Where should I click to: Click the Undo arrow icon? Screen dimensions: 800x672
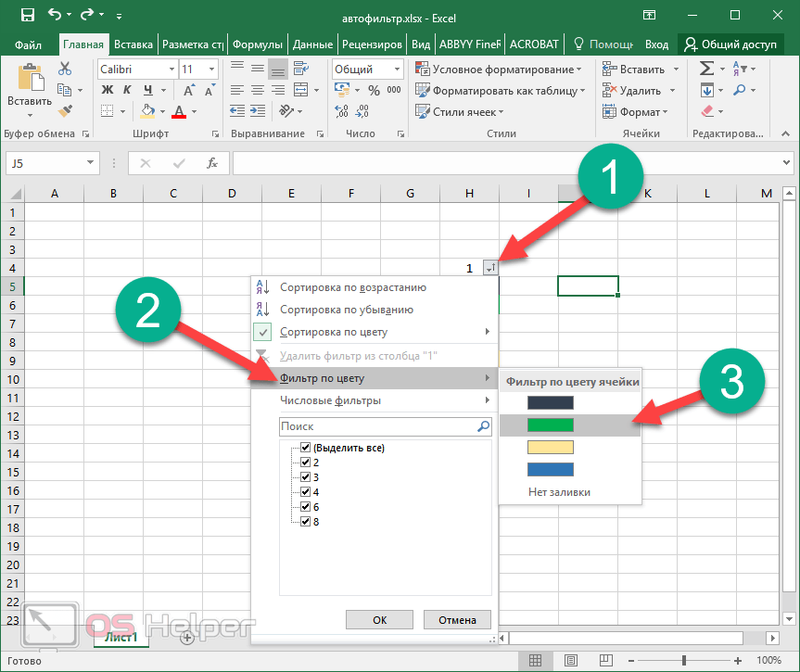[55, 15]
